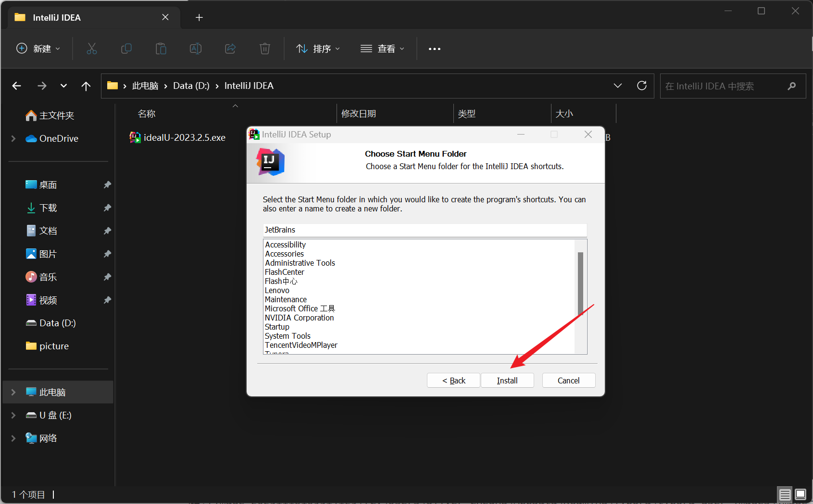The height and width of the screenshot is (504, 813).
Task: Go up one folder level arrow
Action: tap(86, 86)
